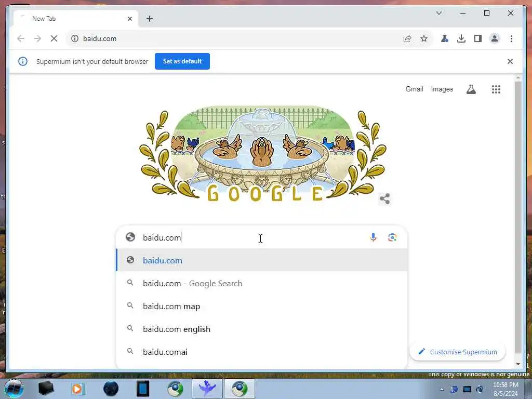Click the network tray icon
Screen dimensions: 532x399
coord(467,389)
